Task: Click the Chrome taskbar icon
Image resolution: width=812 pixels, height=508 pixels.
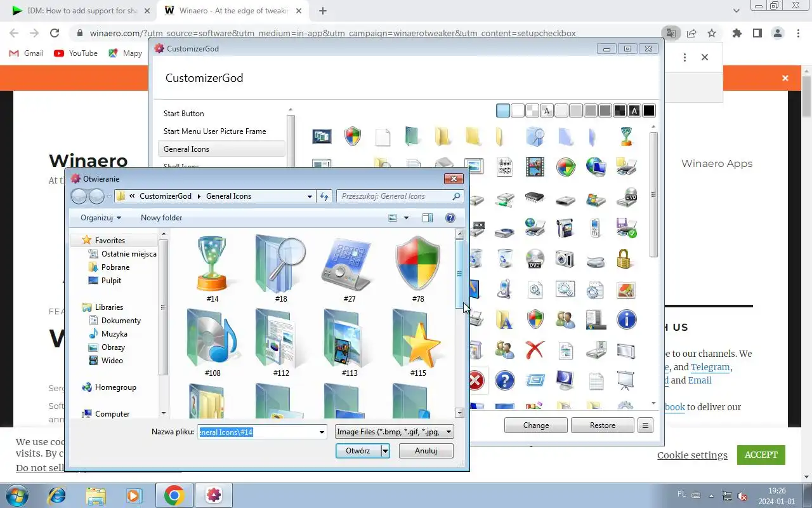Action: pyautogui.click(x=174, y=495)
